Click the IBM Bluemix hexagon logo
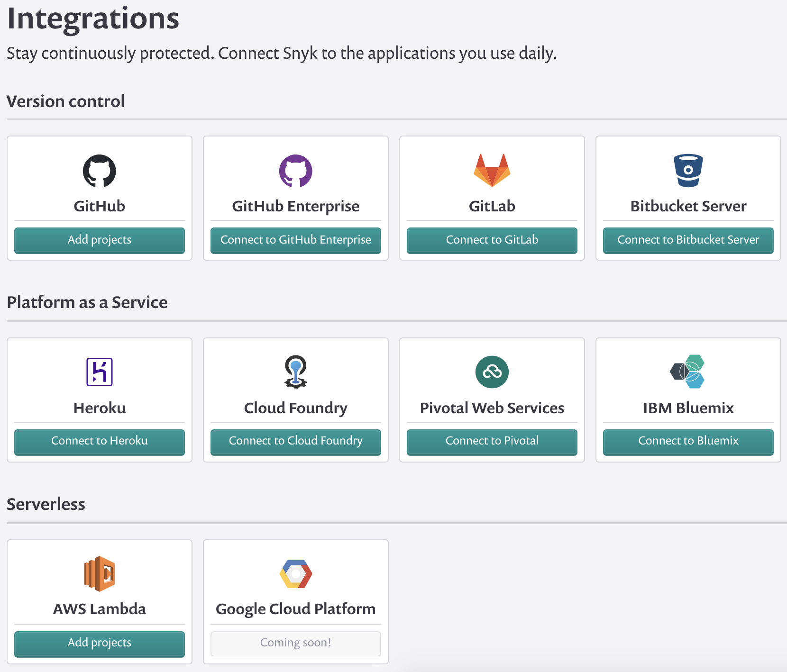 [x=687, y=372]
